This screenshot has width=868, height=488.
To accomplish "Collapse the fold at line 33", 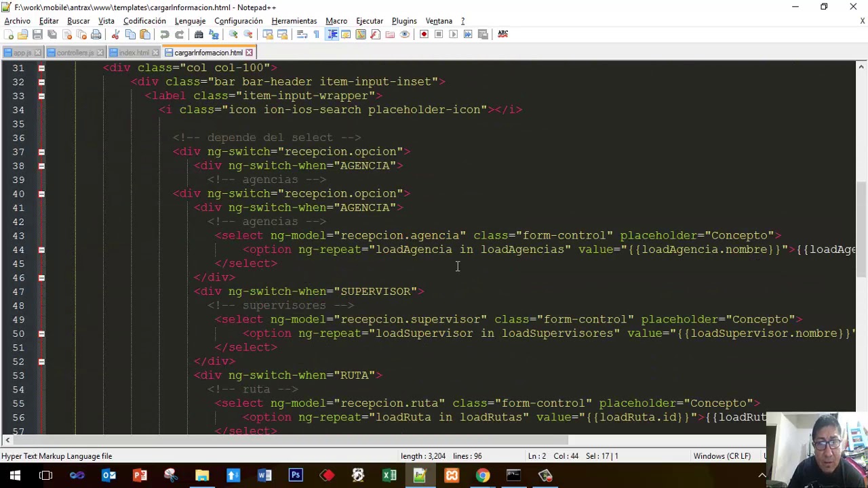I will tap(41, 96).
